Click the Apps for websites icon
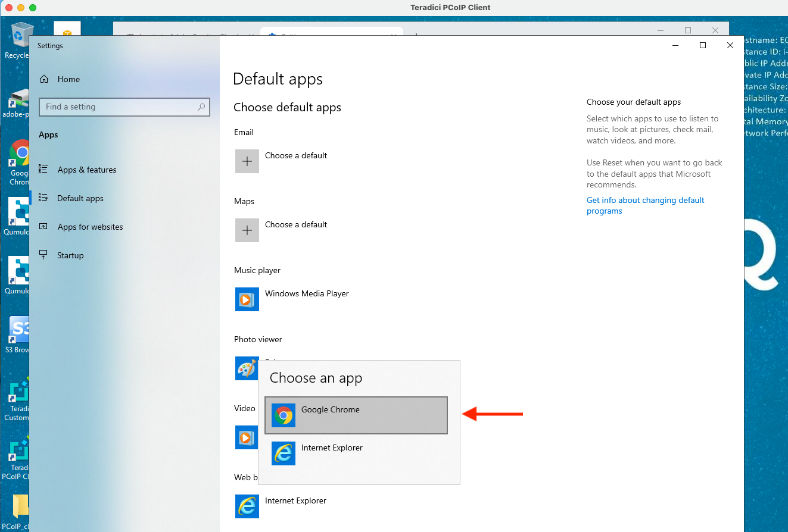This screenshot has width=788, height=532. 43,226
